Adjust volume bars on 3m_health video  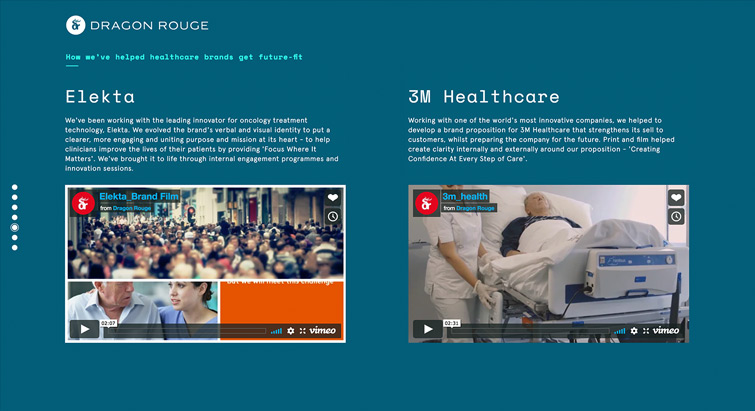click(x=620, y=331)
